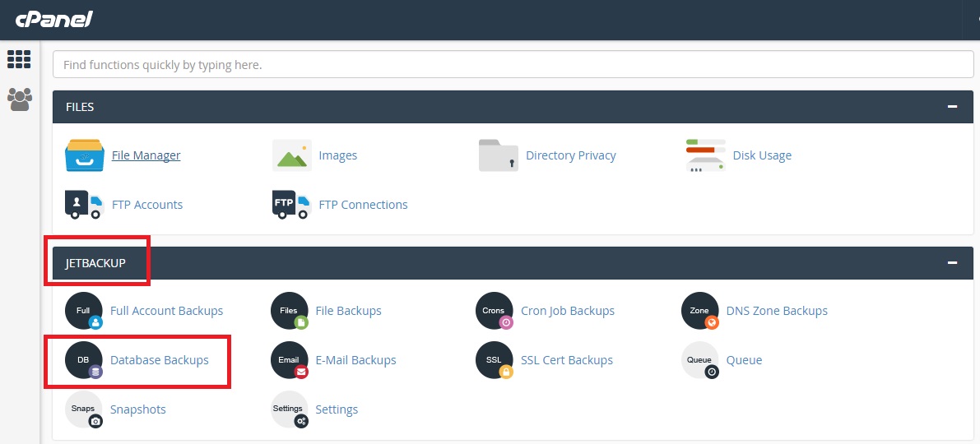Click the Email backup circle icon

[x=290, y=360]
